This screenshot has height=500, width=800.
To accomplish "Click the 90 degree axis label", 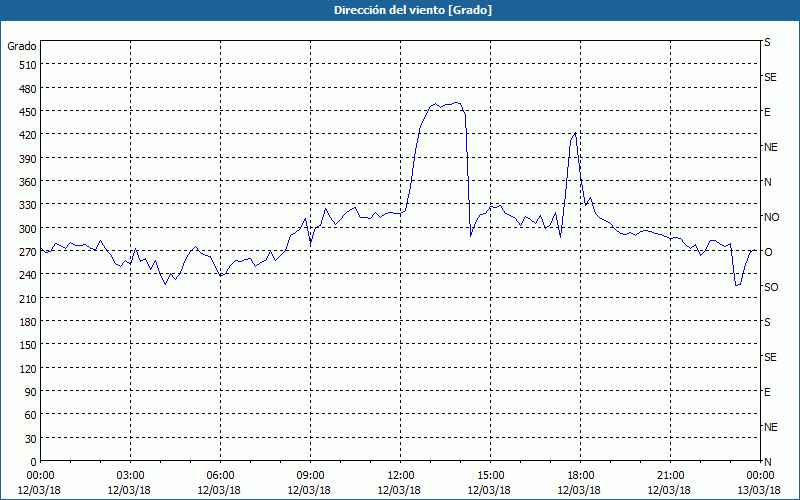I will [x=31, y=392].
